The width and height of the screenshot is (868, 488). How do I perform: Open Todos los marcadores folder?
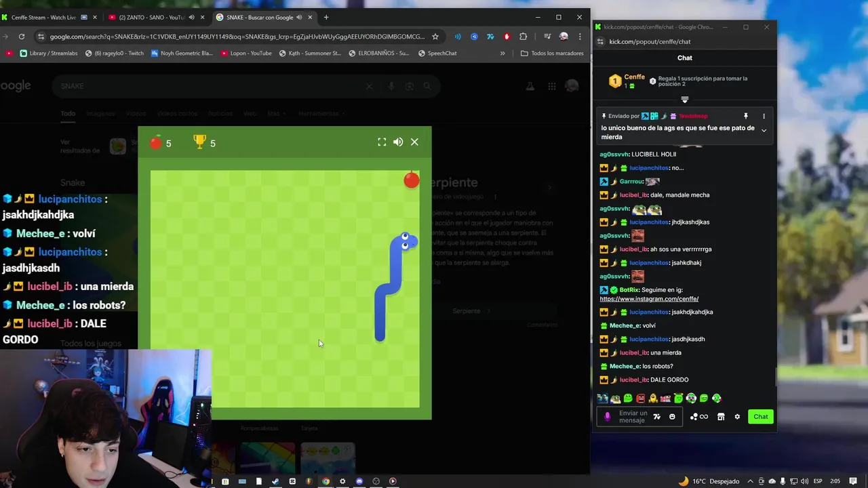point(552,53)
